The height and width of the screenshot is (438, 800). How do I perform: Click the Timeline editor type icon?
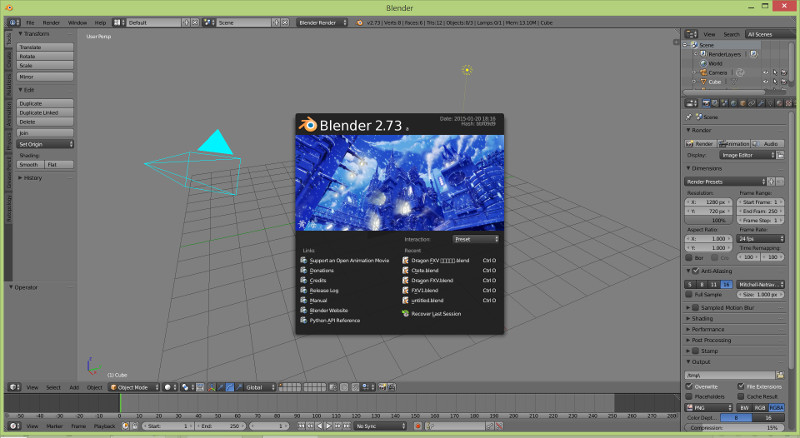coord(15,426)
